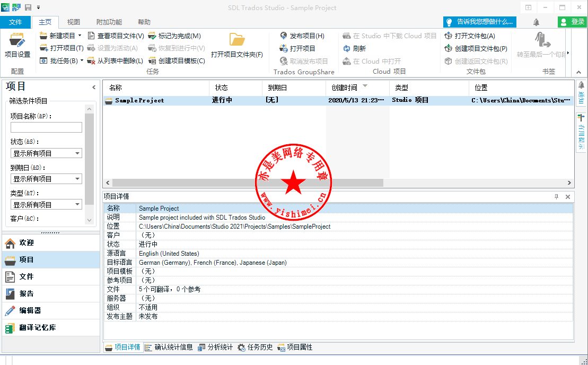
Task: Switch to the 主页 ribbon tab
Action: [45, 22]
